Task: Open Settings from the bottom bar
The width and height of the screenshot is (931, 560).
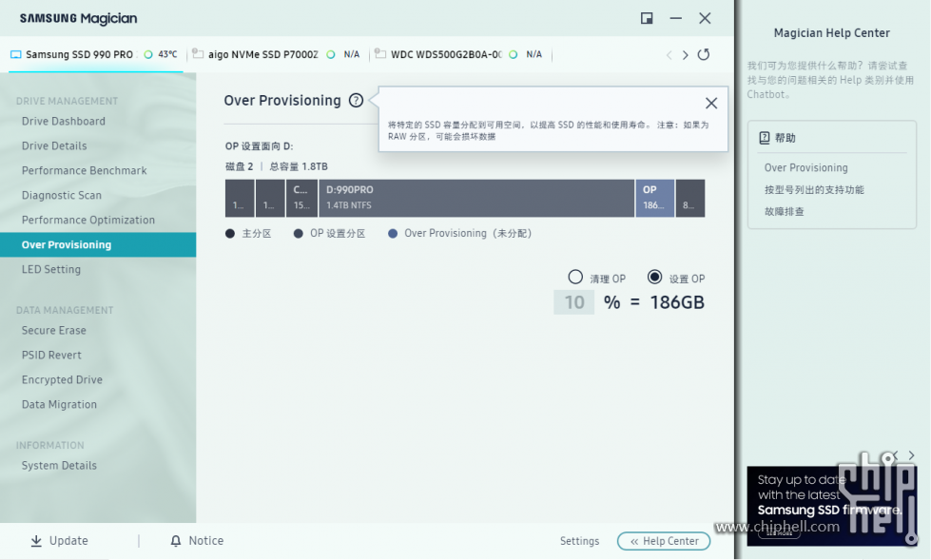Action: point(579,541)
